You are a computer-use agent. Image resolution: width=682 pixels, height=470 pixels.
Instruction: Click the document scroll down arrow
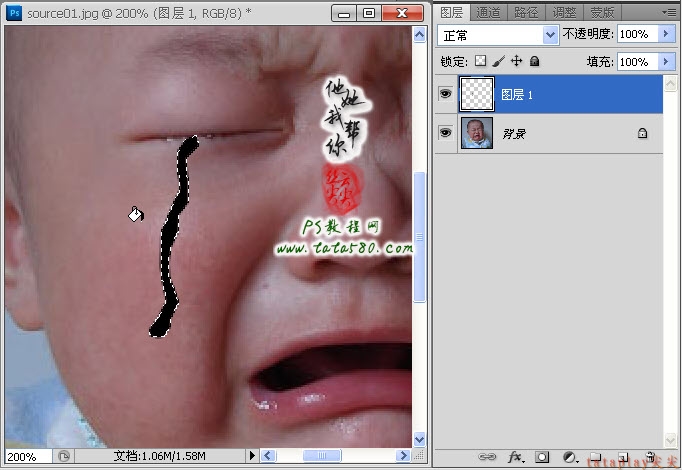click(419, 439)
